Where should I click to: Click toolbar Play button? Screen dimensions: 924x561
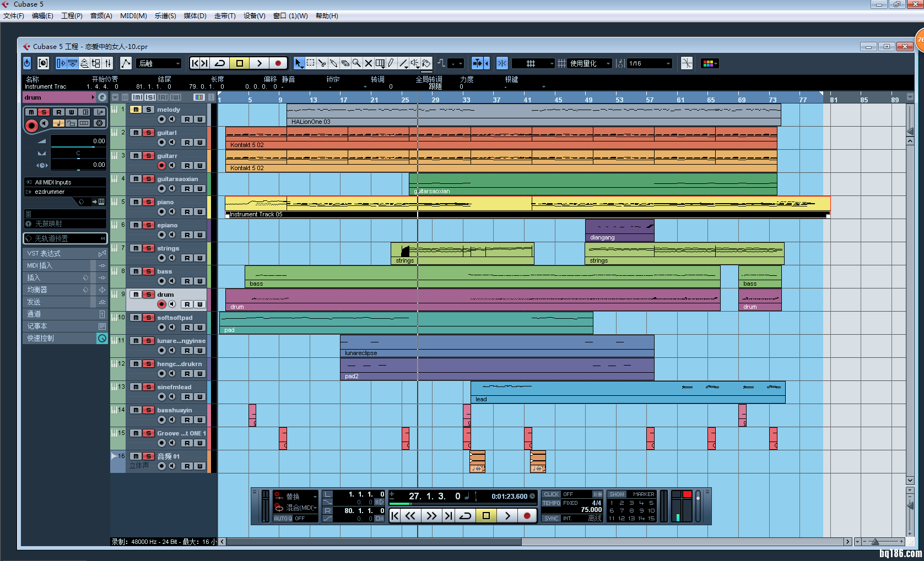(259, 63)
